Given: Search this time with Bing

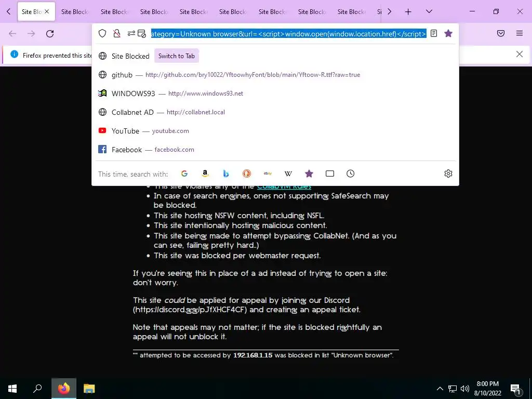Looking at the screenshot, I should (x=226, y=174).
